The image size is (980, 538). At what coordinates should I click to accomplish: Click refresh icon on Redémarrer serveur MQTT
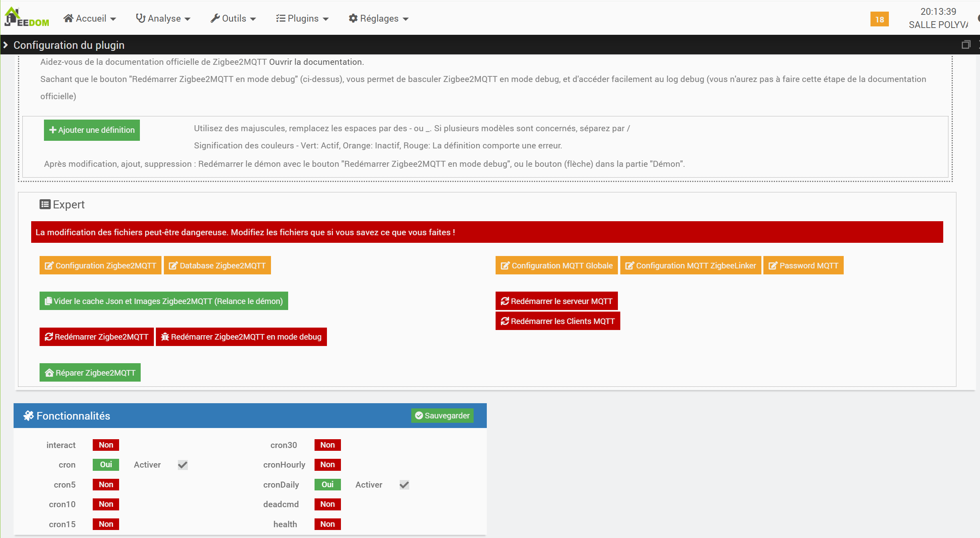pos(505,301)
